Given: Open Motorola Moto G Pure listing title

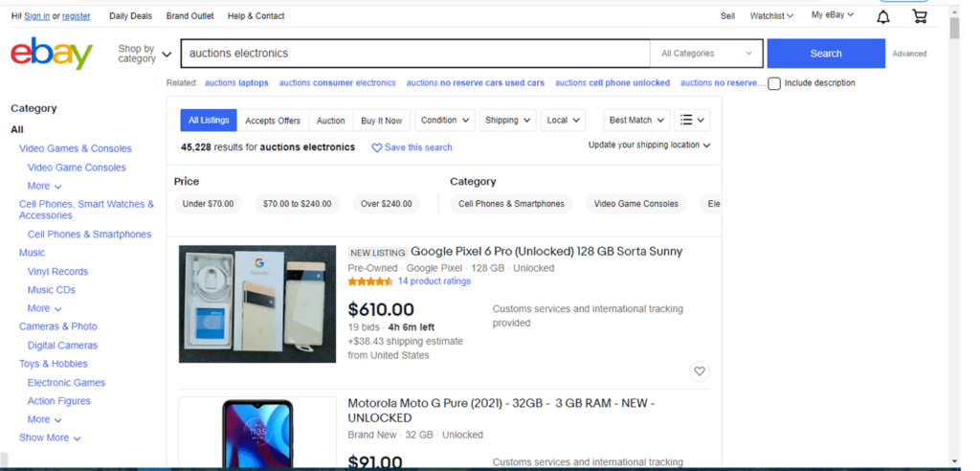Looking at the screenshot, I should point(501,411).
